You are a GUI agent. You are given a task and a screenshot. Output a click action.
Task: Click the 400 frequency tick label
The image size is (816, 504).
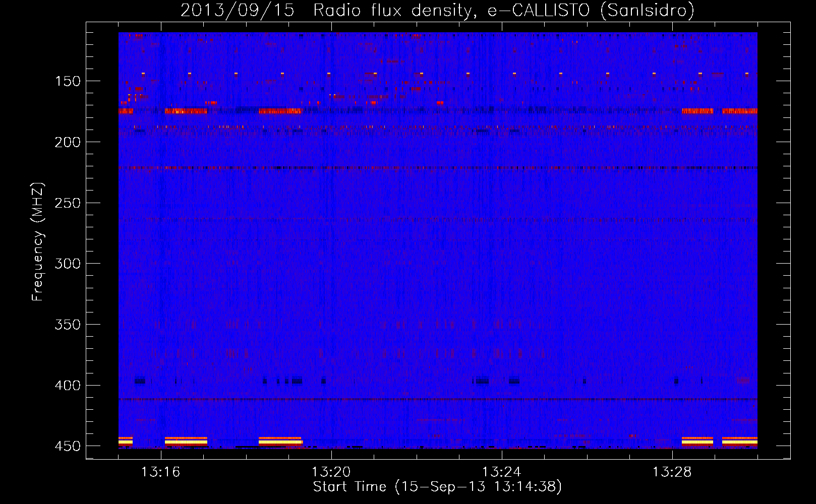pos(68,386)
